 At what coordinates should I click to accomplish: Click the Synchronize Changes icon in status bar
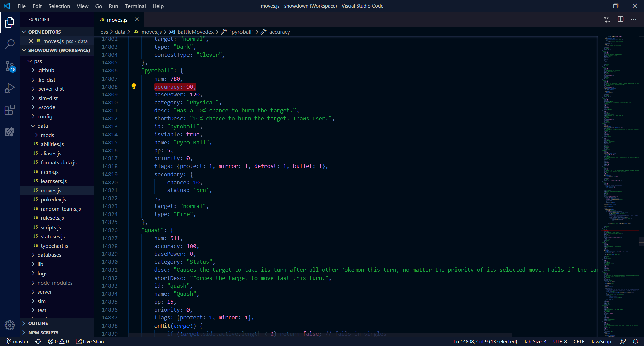coord(38,341)
